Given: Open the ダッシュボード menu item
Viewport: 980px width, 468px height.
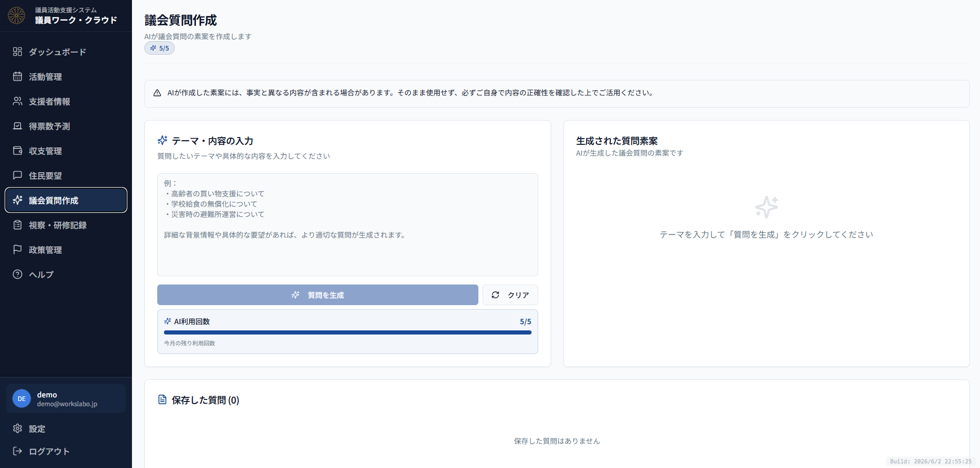Looking at the screenshot, I should click(x=66, y=52).
